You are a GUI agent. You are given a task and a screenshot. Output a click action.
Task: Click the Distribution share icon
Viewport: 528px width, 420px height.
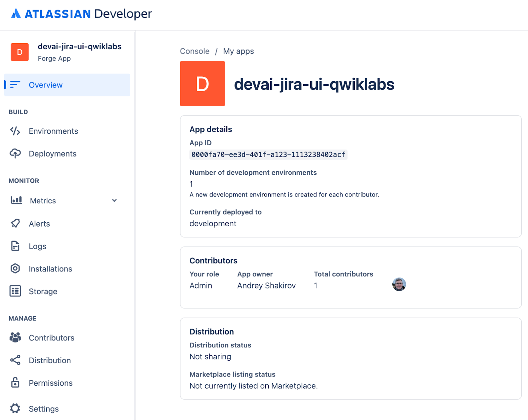pyautogui.click(x=15, y=360)
